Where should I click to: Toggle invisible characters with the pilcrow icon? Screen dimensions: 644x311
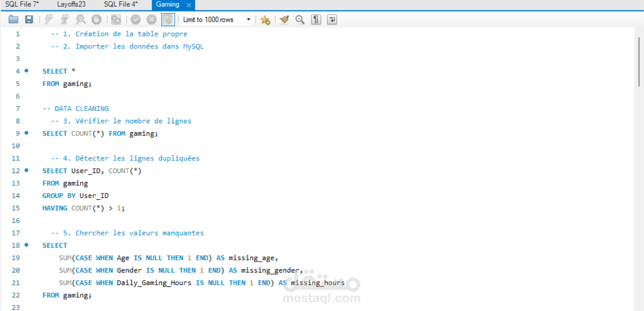coord(316,19)
